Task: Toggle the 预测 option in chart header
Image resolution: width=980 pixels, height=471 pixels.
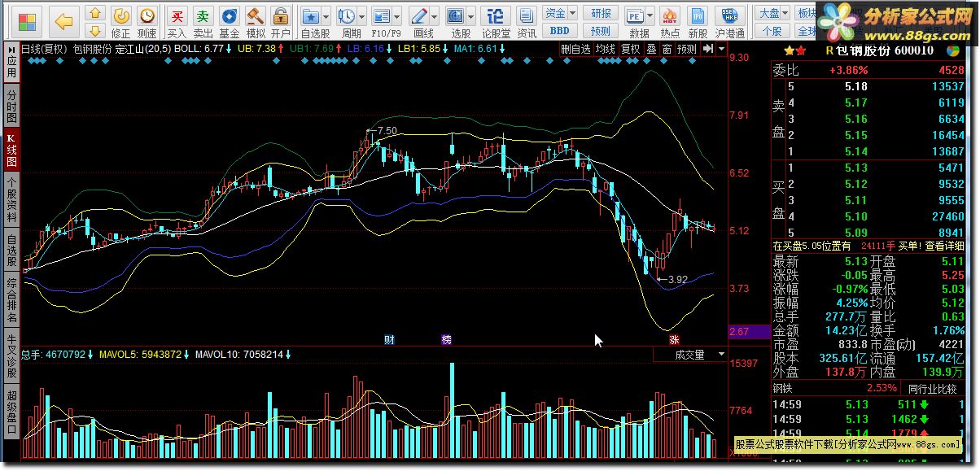Action: tap(687, 49)
